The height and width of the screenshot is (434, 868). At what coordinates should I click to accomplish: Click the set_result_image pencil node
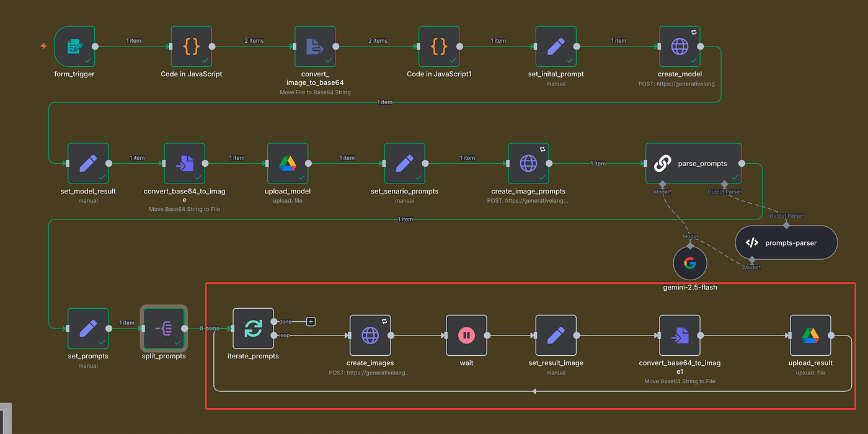[x=556, y=335]
